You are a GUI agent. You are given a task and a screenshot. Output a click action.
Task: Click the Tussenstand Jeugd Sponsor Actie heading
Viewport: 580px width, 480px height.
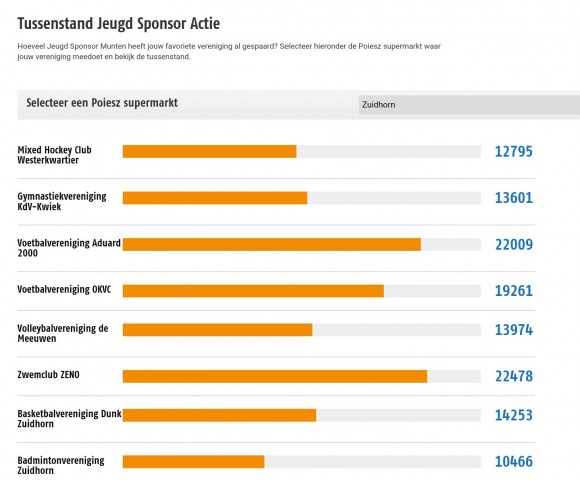pos(119,23)
